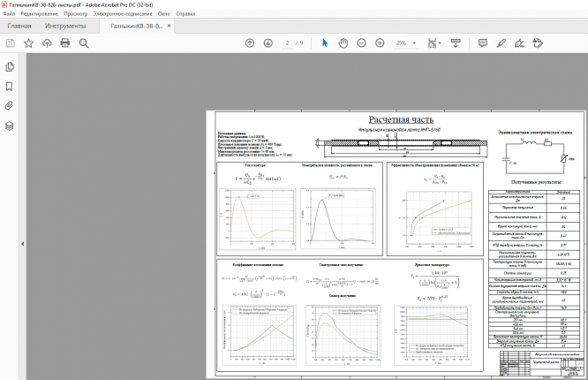The height and width of the screenshot is (380, 588).
Task: Select the Highlight text pen tool
Action: (501, 43)
